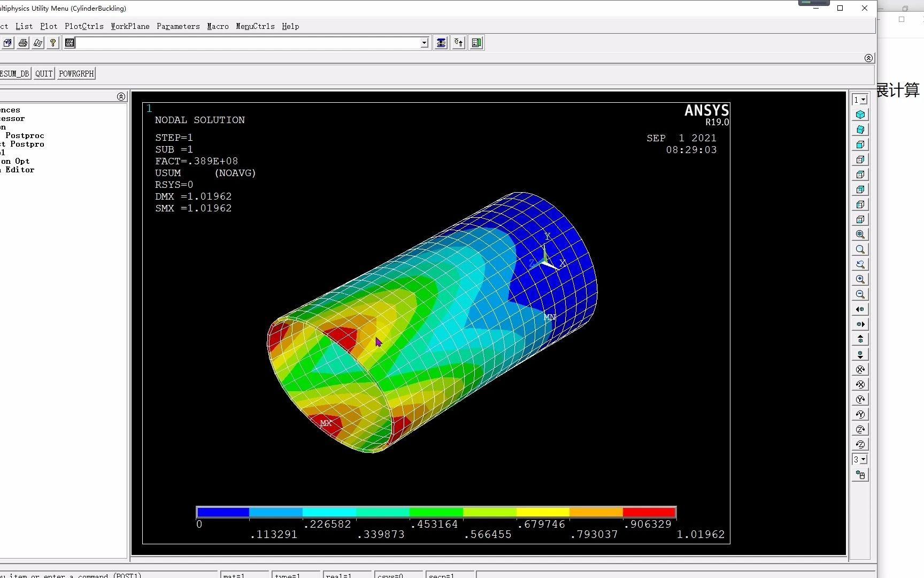Open the active window number dropdown showing 1
This screenshot has width=924, height=578.
[859, 100]
